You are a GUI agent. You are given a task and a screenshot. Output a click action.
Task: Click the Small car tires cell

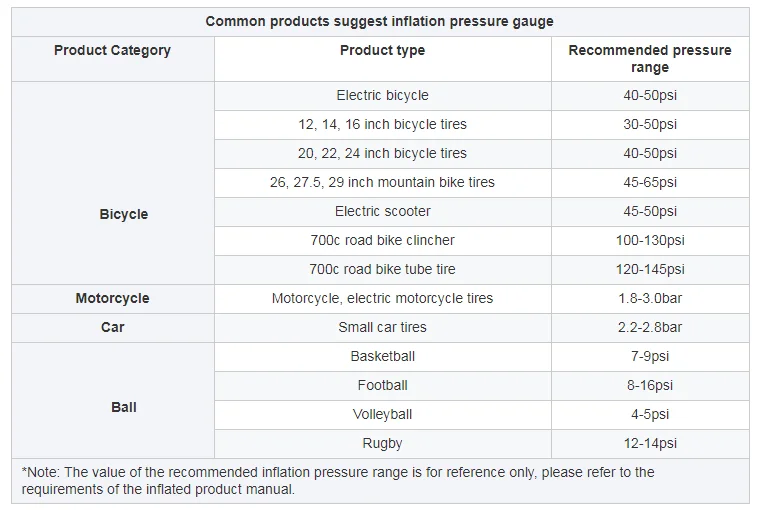tap(382, 327)
